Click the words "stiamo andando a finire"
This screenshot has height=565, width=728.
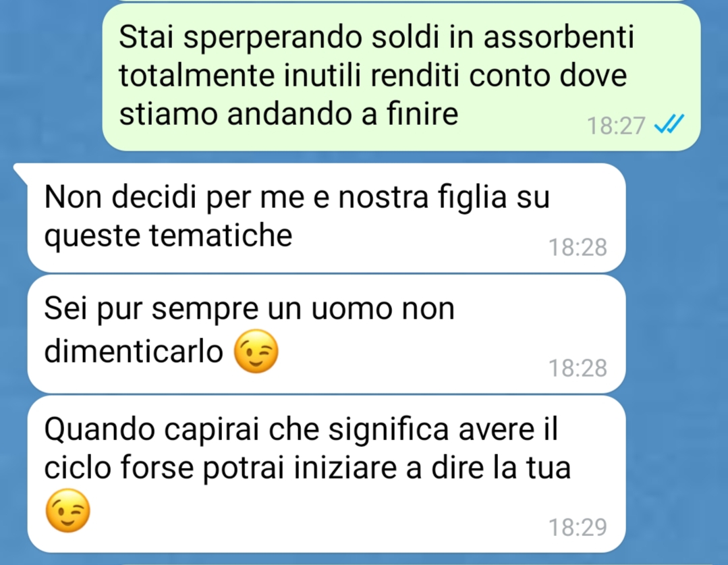[x=288, y=114]
